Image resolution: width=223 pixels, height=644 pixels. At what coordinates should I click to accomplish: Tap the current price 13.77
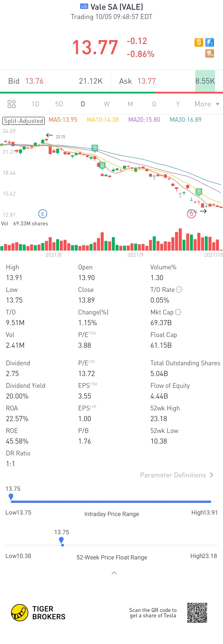point(95,47)
